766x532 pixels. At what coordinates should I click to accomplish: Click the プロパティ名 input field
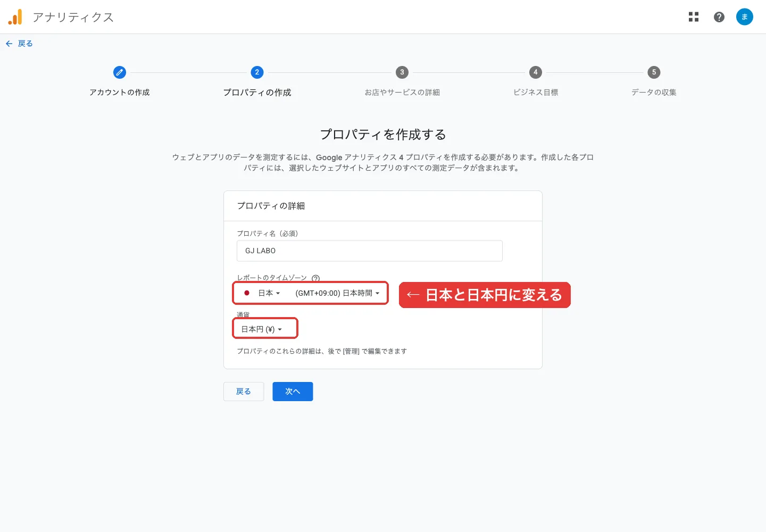pos(370,251)
